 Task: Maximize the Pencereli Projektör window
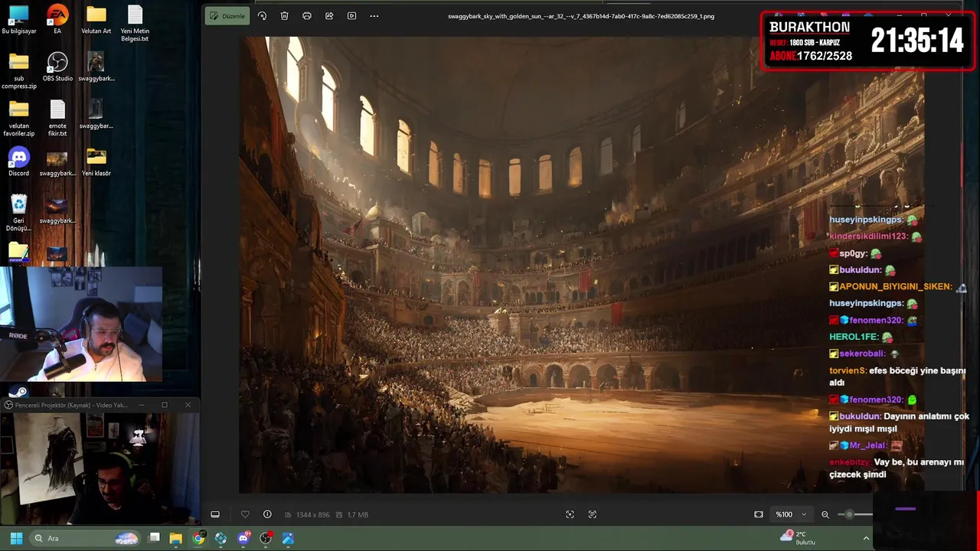pos(164,405)
